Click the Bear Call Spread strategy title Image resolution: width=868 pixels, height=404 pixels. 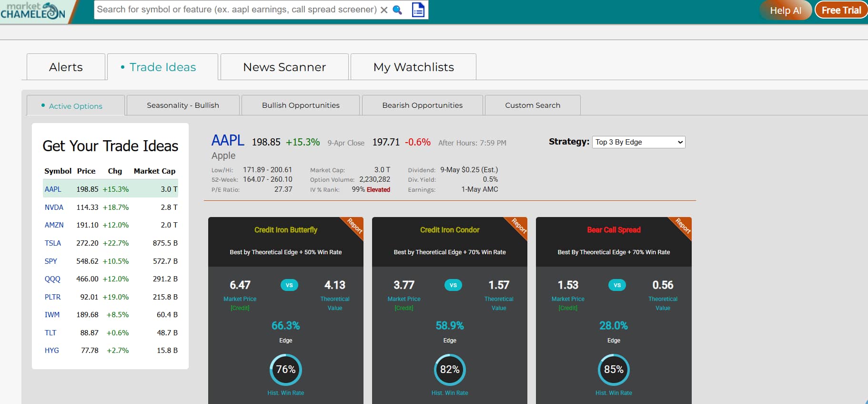click(x=614, y=230)
